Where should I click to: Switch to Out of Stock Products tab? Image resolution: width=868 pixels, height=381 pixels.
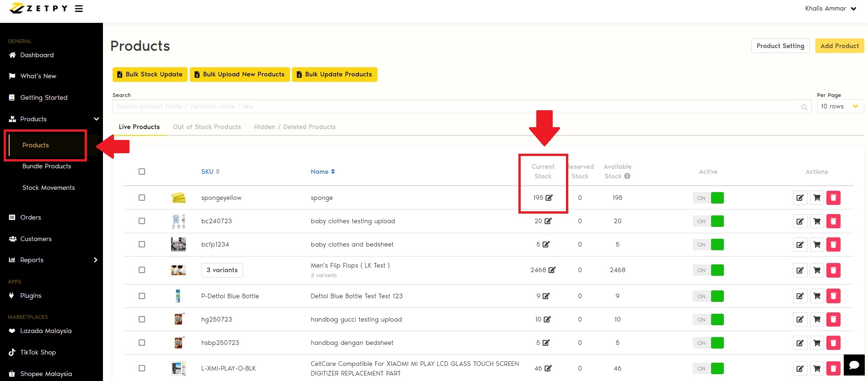(207, 127)
